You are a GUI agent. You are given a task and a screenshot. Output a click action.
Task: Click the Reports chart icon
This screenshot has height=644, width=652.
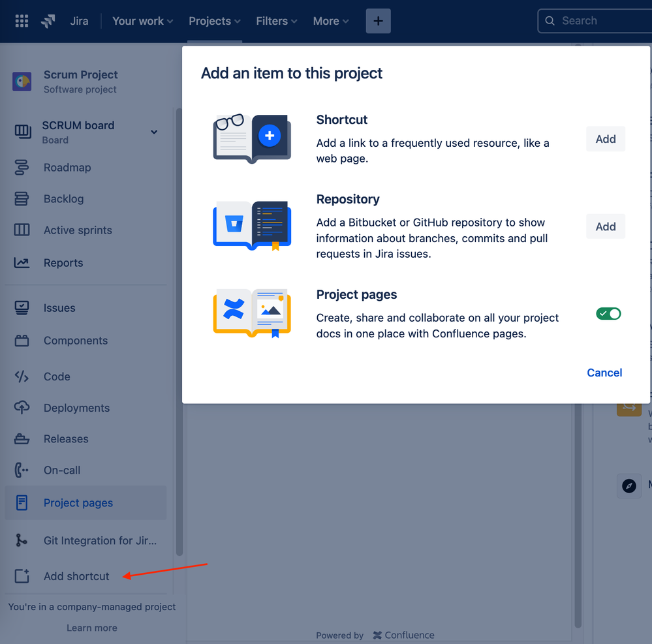click(22, 263)
